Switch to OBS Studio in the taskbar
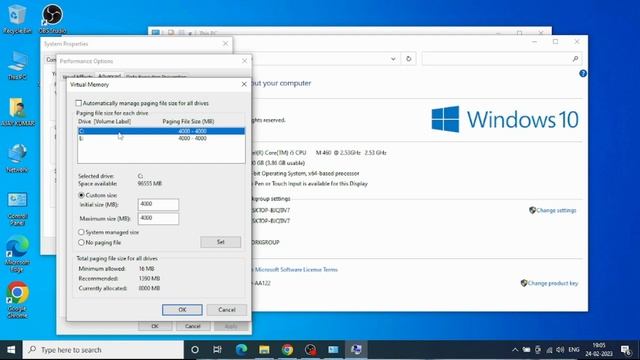 coord(310,350)
